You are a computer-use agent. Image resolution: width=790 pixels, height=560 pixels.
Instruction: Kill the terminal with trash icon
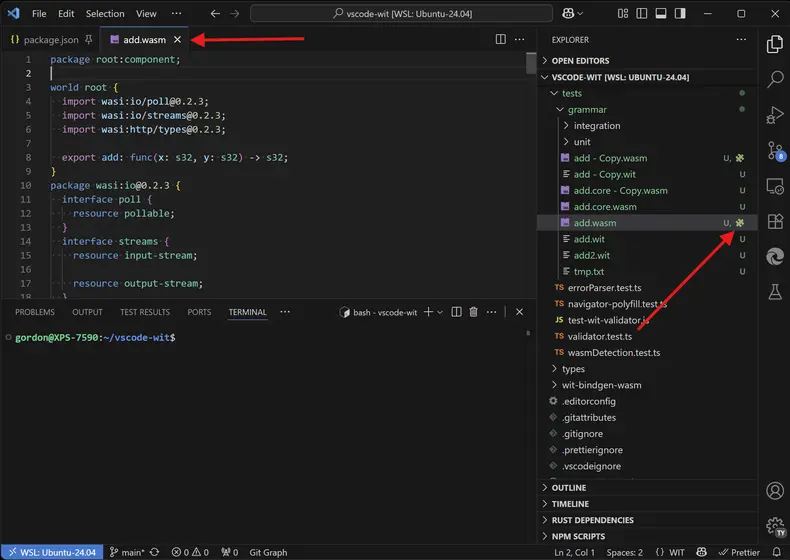pyautogui.click(x=474, y=312)
